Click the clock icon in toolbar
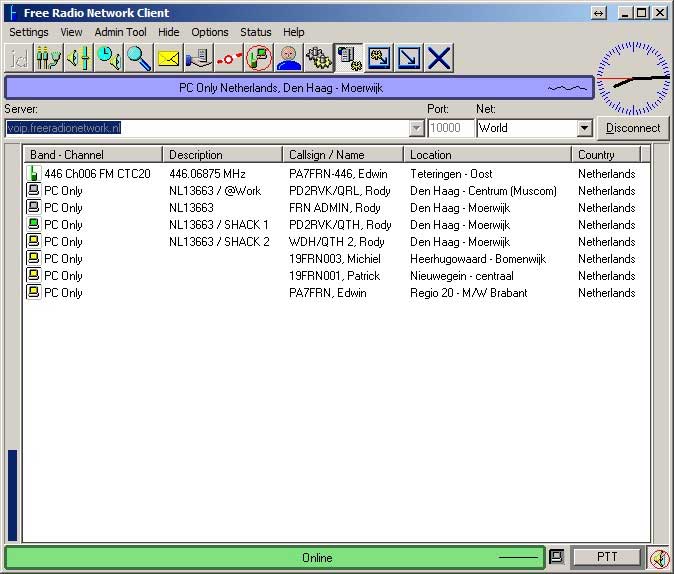The width and height of the screenshot is (674, 574). (x=109, y=58)
